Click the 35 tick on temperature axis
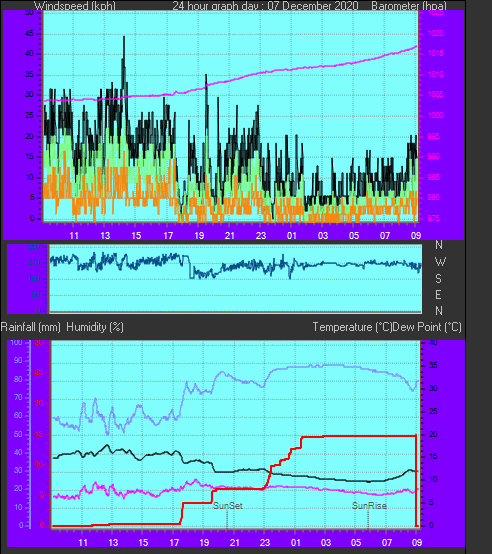The width and height of the screenshot is (492, 554). (x=433, y=366)
